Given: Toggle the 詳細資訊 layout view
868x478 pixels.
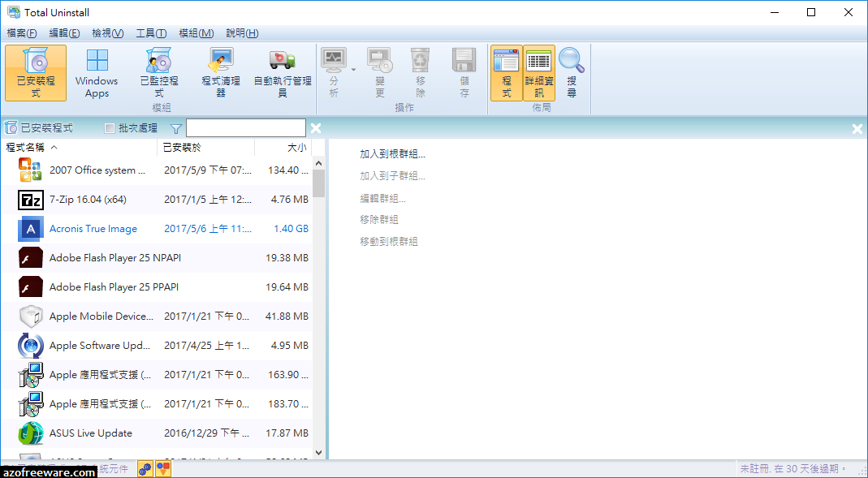Looking at the screenshot, I should 538,72.
